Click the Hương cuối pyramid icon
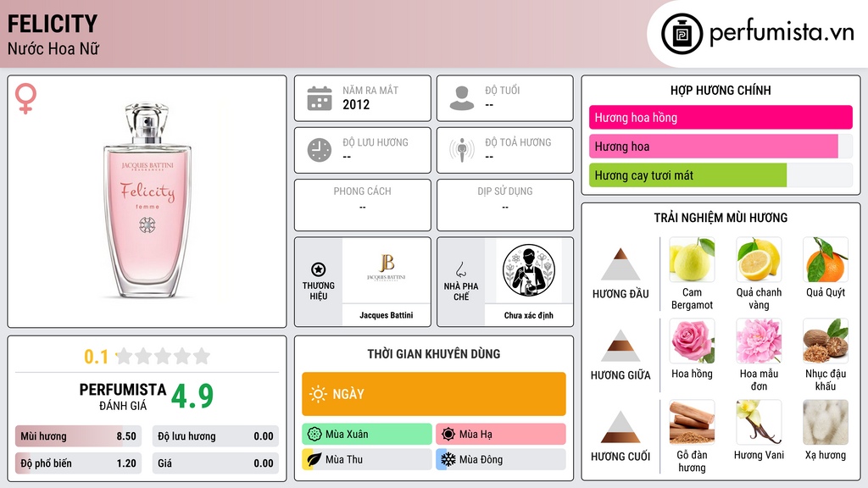 (x=620, y=427)
